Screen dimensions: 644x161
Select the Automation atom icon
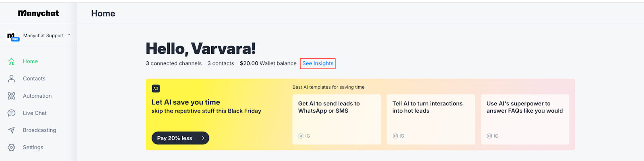point(11,96)
